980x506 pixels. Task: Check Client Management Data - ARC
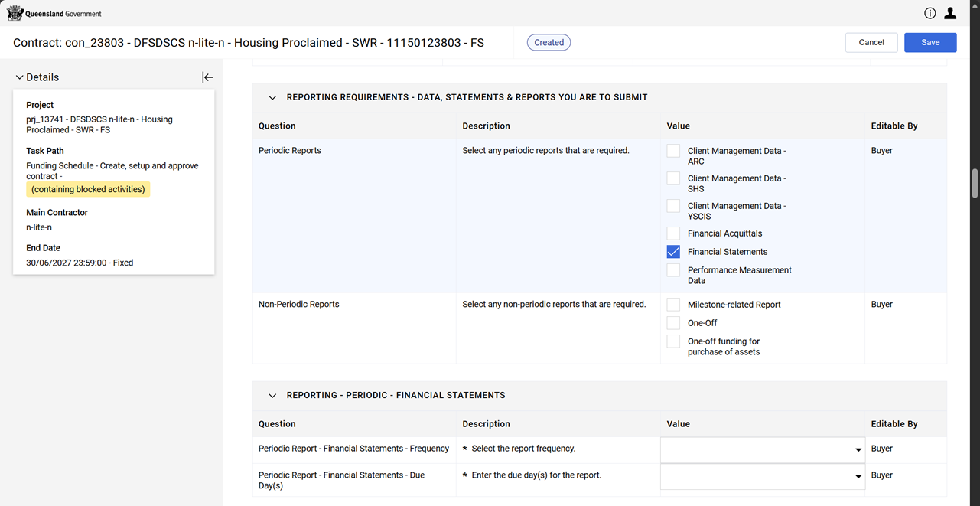[673, 151]
